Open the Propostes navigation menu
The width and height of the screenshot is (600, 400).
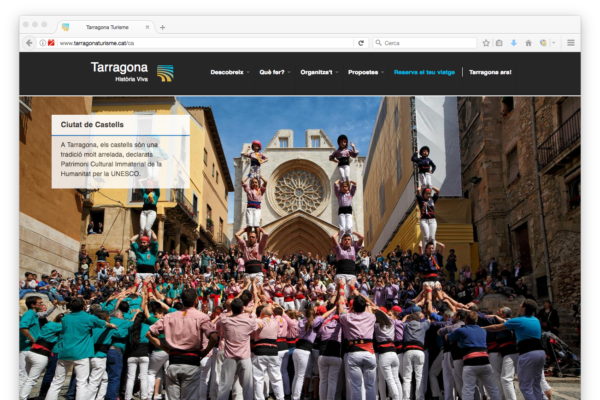[364, 72]
